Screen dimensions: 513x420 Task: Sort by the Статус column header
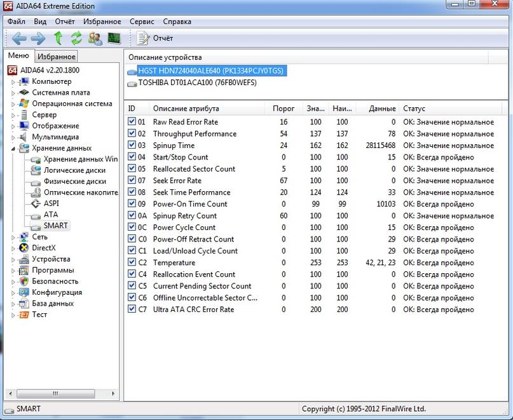coord(450,108)
